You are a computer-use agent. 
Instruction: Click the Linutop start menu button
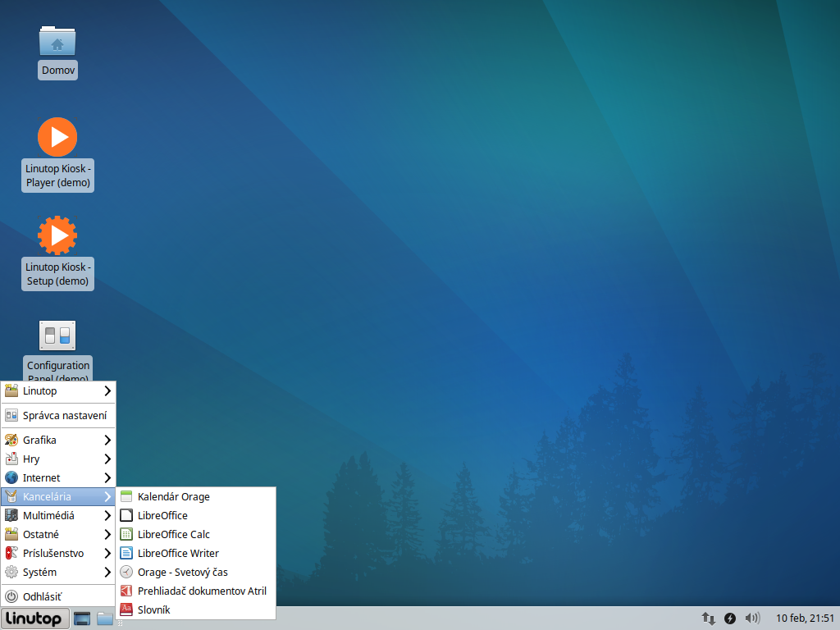tap(34, 619)
